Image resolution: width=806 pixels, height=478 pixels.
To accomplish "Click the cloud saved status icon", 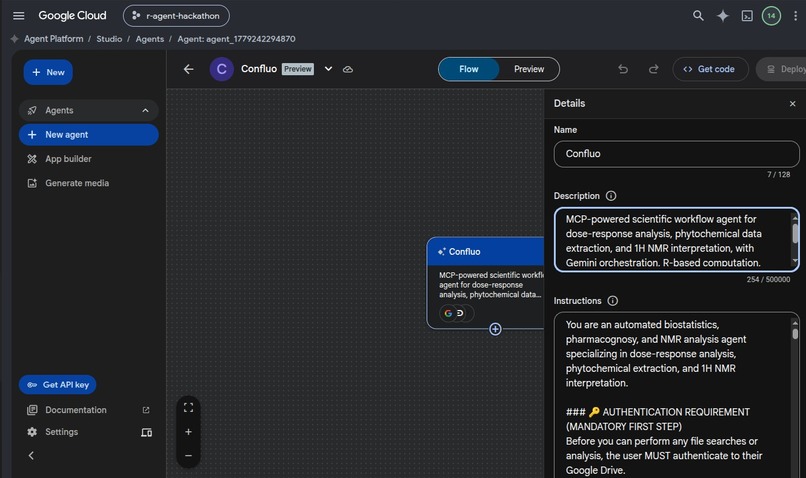I will click(348, 69).
